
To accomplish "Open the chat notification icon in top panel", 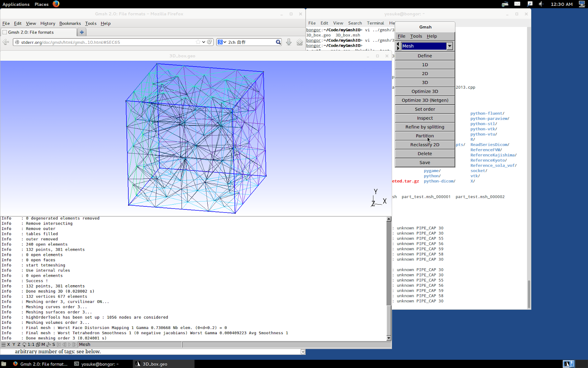I will 530,4.
